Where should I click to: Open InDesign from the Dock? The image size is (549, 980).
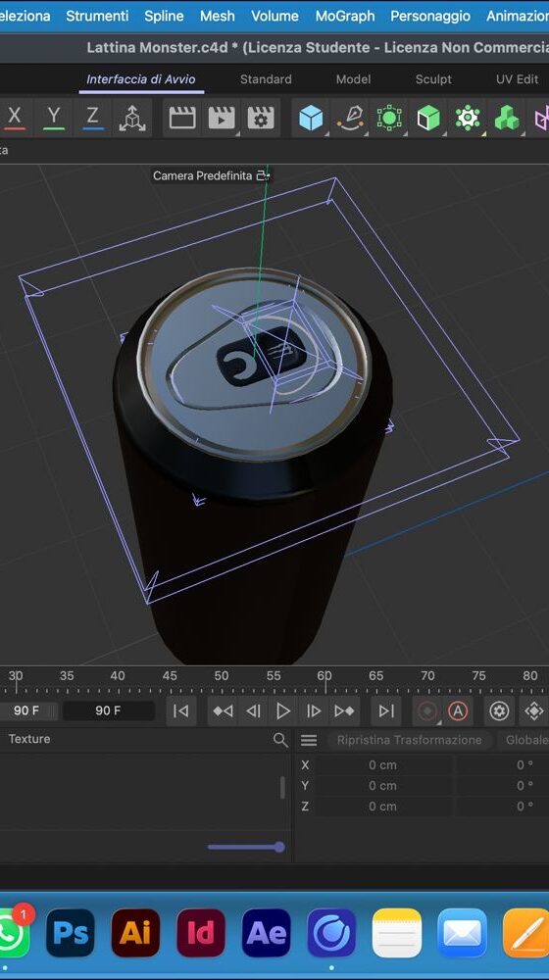(201, 933)
